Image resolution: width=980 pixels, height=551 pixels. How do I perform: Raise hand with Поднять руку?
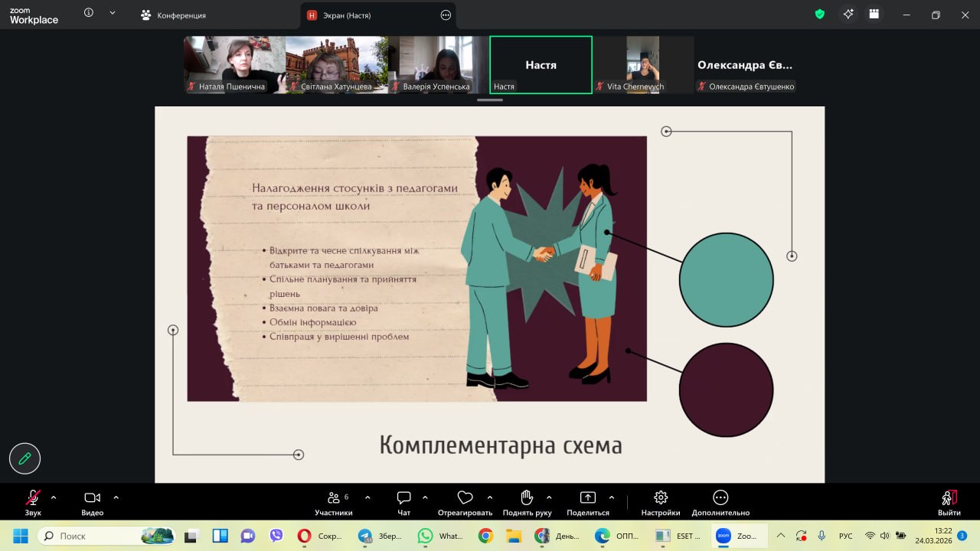[527, 502]
